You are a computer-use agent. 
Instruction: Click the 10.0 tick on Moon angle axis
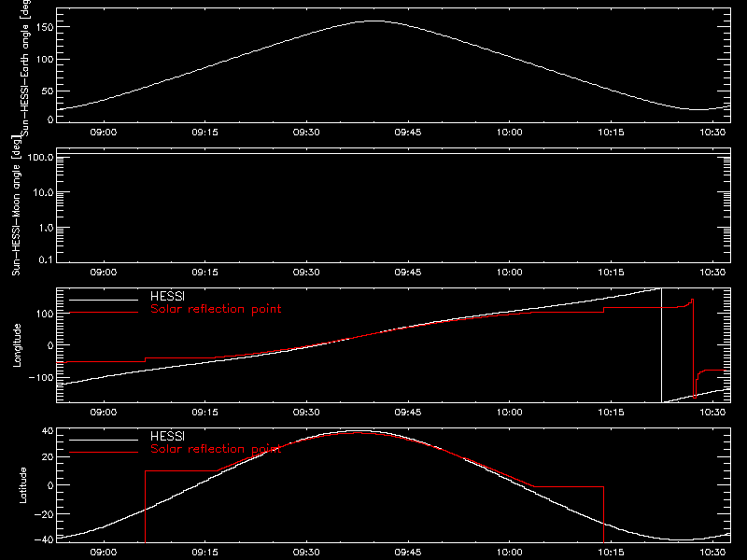(43, 192)
